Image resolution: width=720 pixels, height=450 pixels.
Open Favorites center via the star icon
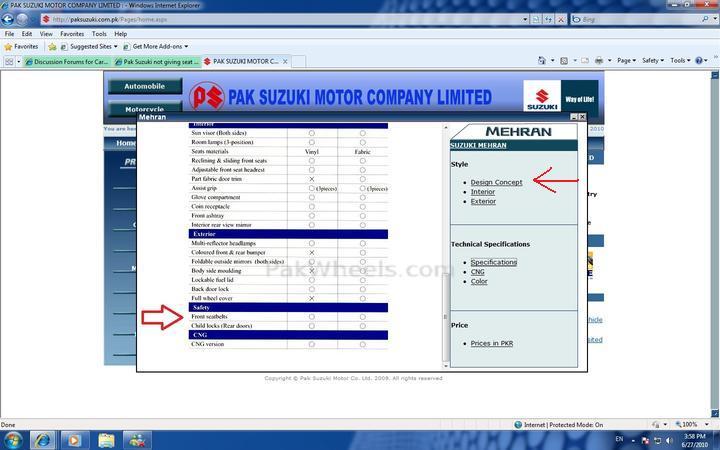[8, 46]
